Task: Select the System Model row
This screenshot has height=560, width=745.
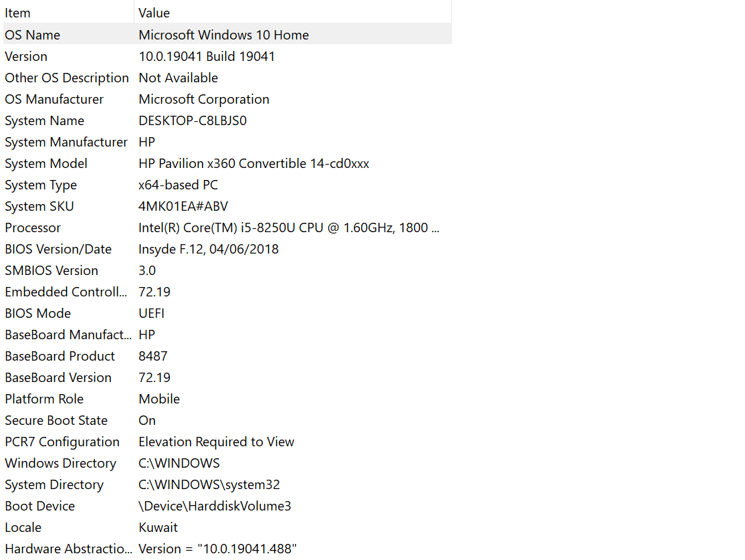Action: point(227,163)
